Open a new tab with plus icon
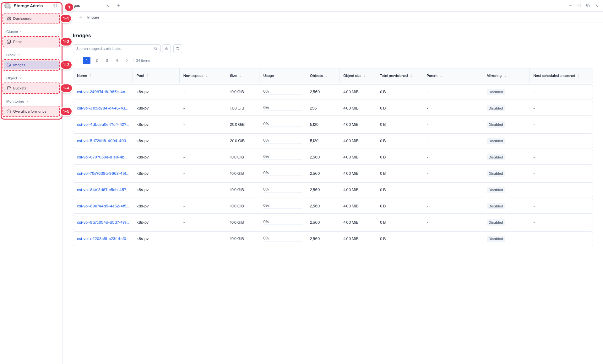 click(x=119, y=6)
